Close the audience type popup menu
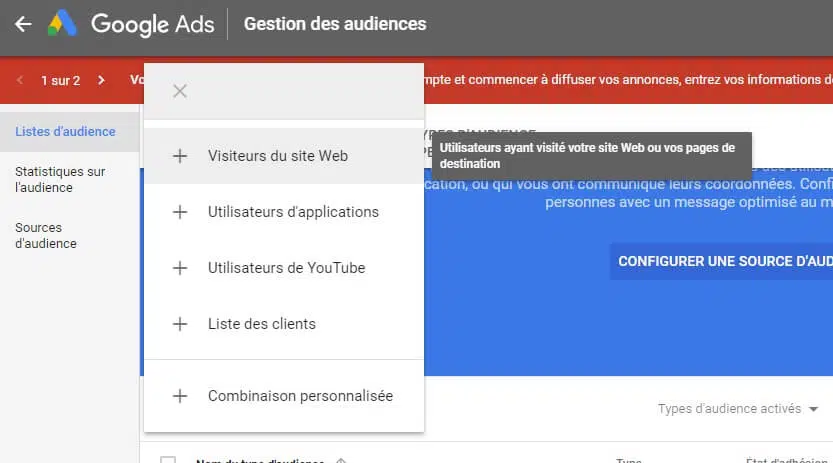 (x=180, y=91)
